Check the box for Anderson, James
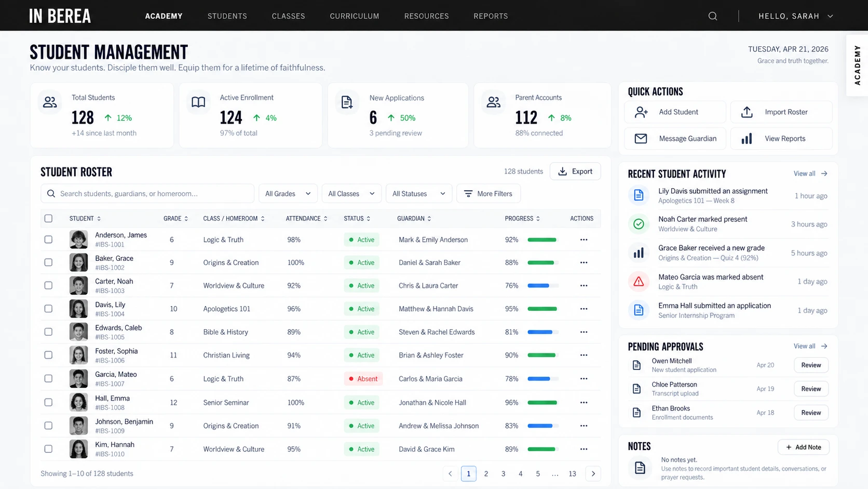 pyautogui.click(x=48, y=240)
